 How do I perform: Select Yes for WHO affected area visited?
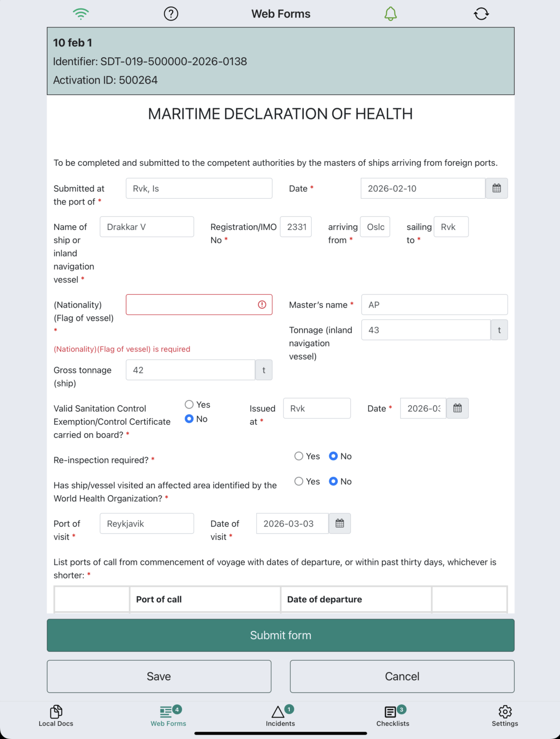coord(299,482)
